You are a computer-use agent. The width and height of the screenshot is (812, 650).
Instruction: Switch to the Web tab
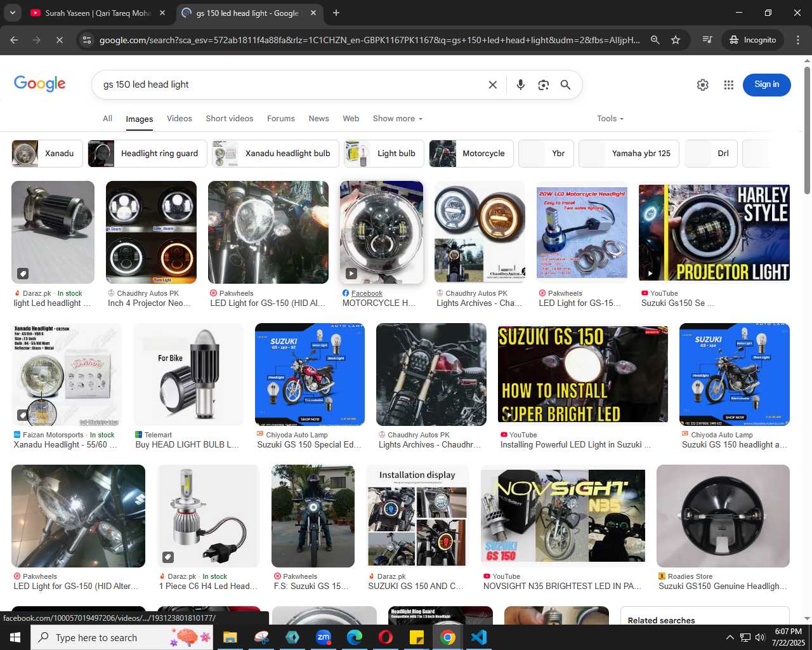coord(351,119)
